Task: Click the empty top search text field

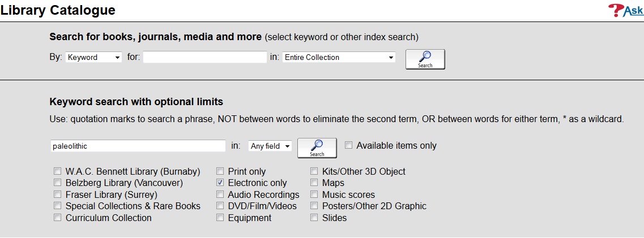Action: coord(205,57)
